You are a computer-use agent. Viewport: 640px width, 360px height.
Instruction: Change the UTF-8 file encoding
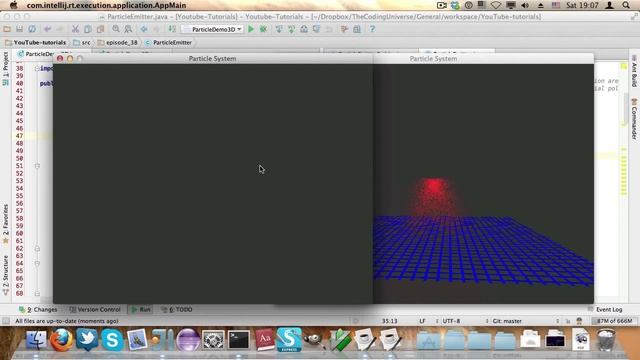point(451,321)
